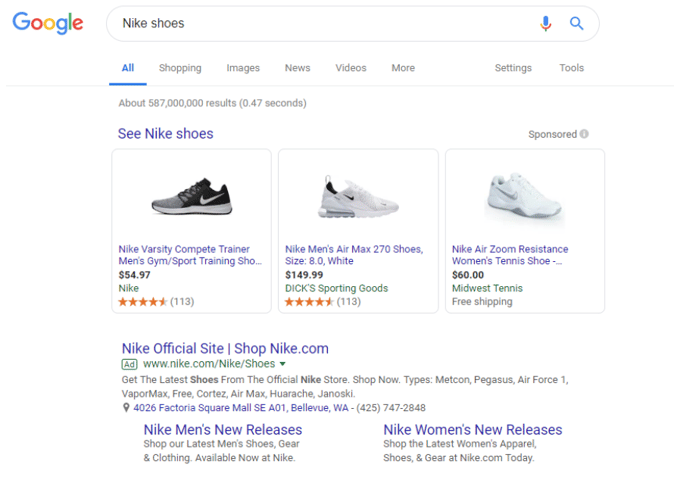Click the (425) 747-2848 phone number

(x=391, y=408)
